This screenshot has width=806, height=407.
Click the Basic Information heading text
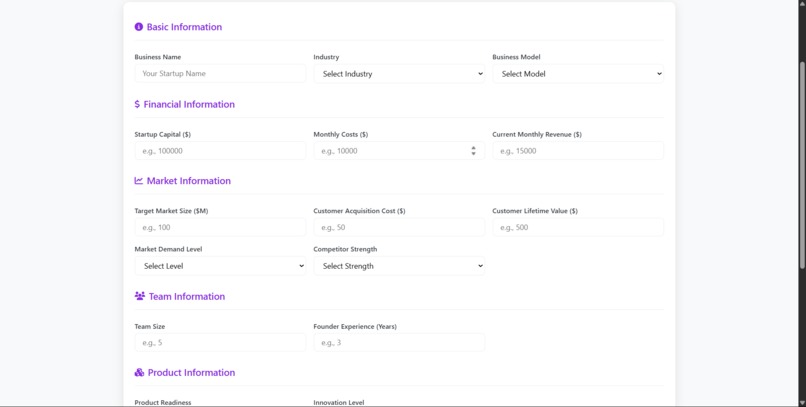184,27
